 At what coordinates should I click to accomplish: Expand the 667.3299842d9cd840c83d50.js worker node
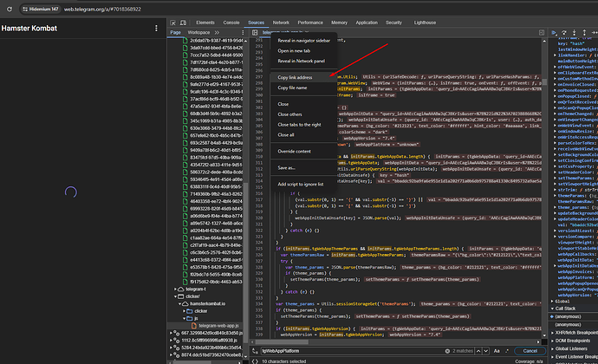coord(171,333)
